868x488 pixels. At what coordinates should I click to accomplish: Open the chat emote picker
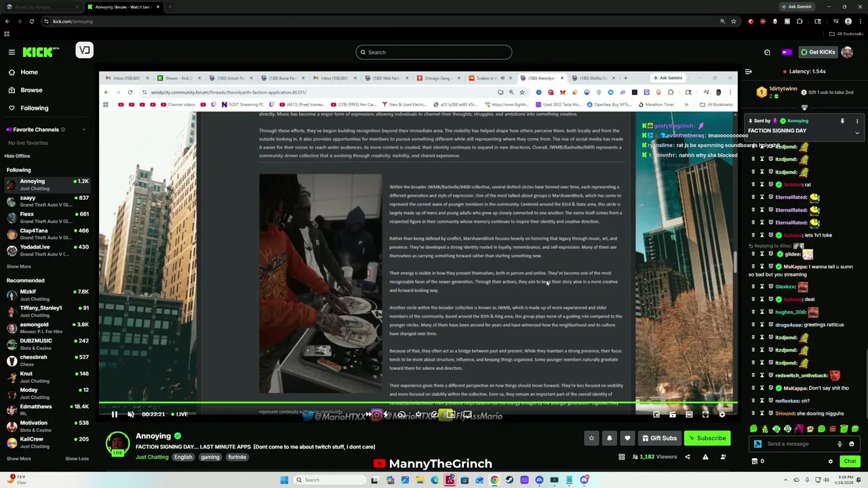(x=852, y=444)
